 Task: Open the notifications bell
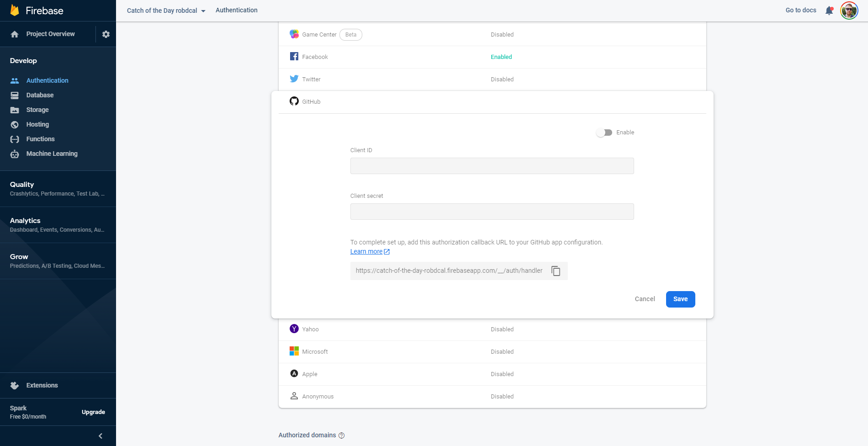[829, 11]
